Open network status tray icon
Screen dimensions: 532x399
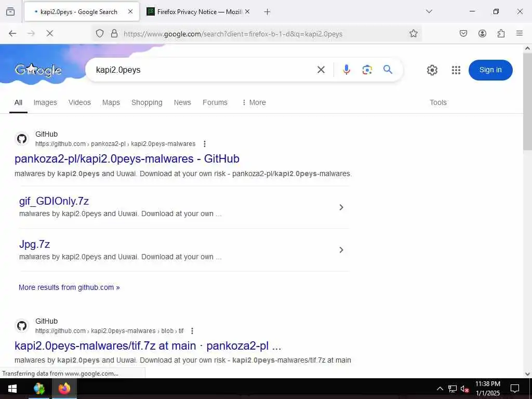(452, 389)
